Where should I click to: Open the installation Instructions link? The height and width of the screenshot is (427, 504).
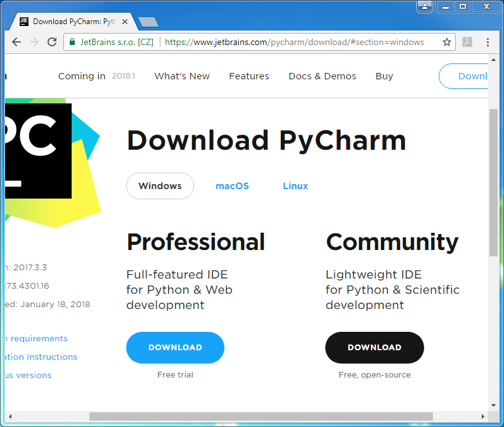[41, 357]
